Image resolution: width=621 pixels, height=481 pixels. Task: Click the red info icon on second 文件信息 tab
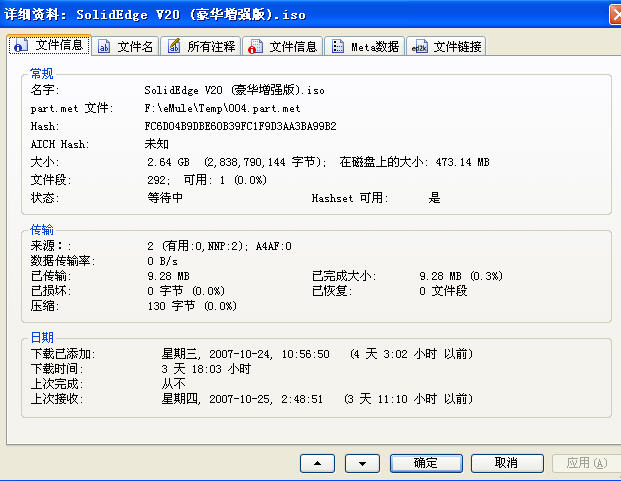click(255, 47)
